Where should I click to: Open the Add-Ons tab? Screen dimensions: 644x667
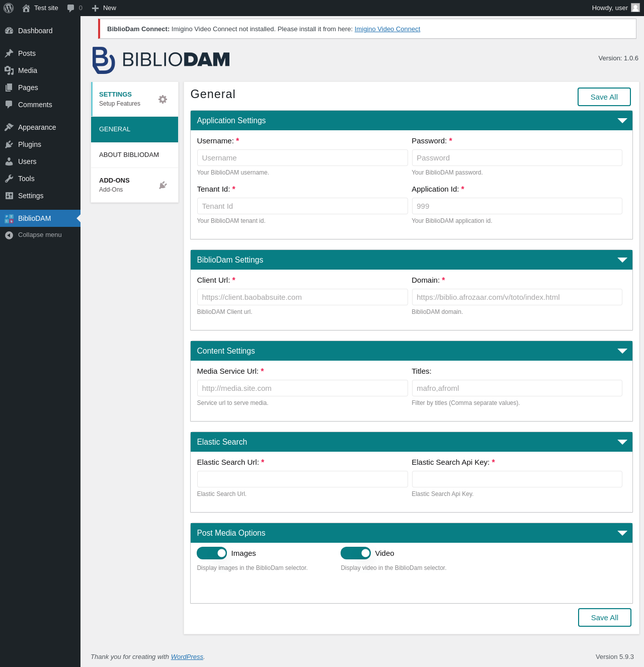[x=135, y=185]
